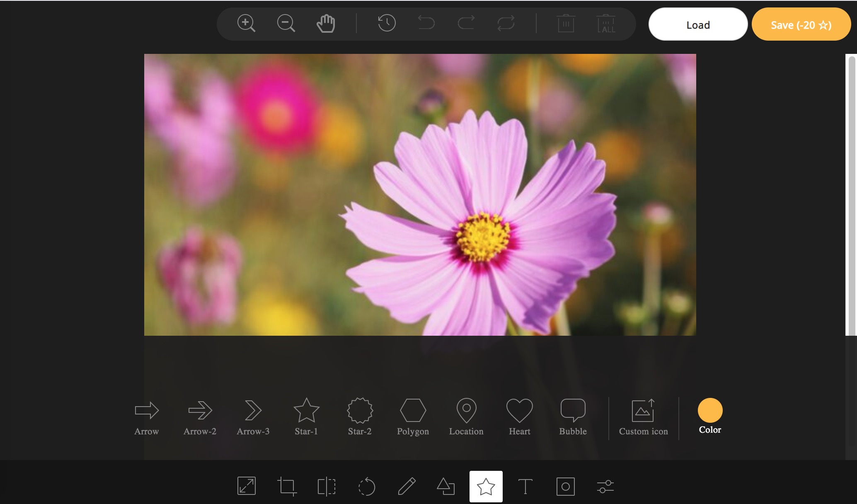The image size is (857, 504).
Task: Click the Zoom In magnifier icon
Action: [x=246, y=23]
